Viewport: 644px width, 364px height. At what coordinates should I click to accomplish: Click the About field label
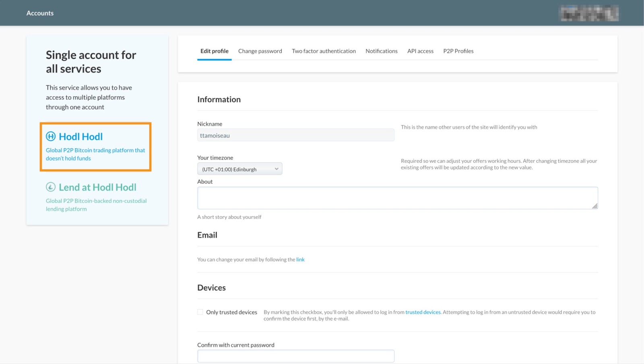click(205, 182)
